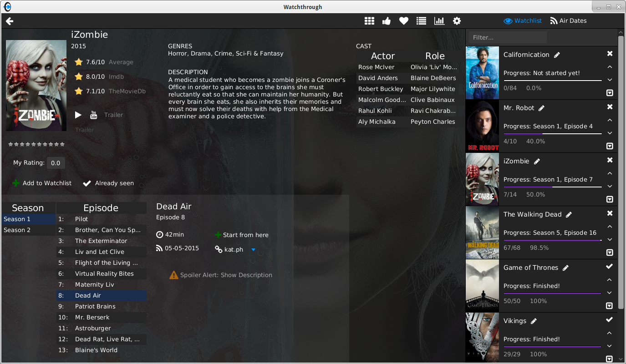This screenshot has width=626, height=364.
Task: Click the YouTube trailer icon
Action: point(93,115)
